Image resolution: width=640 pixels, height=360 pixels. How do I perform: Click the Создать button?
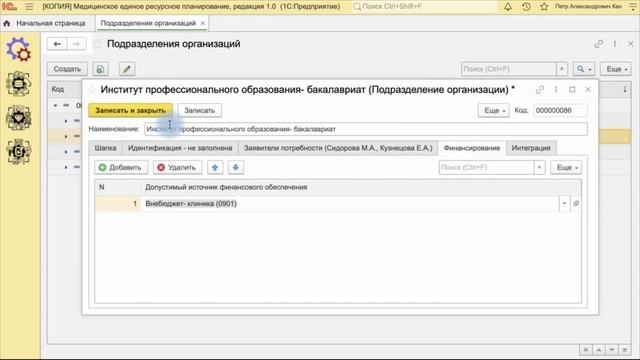(x=67, y=69)
